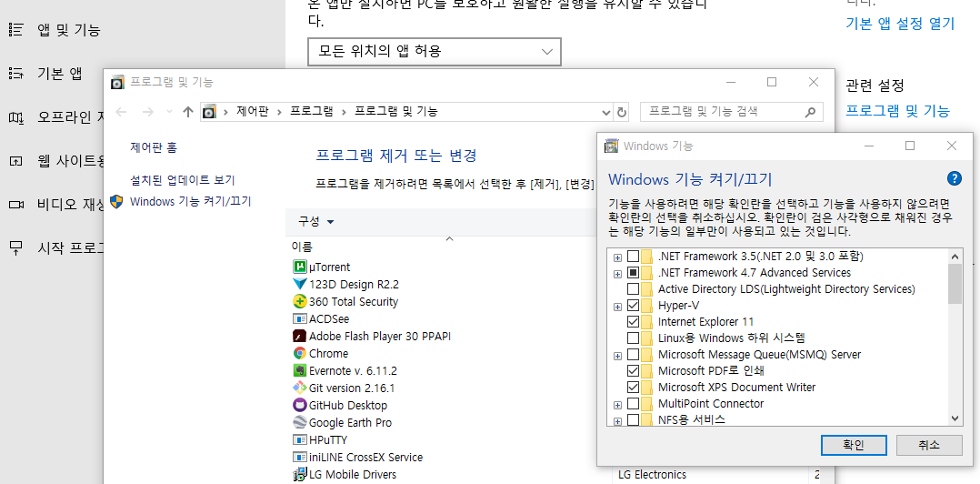Click the Git version 2.16.1 icon

tap(299, 388)
